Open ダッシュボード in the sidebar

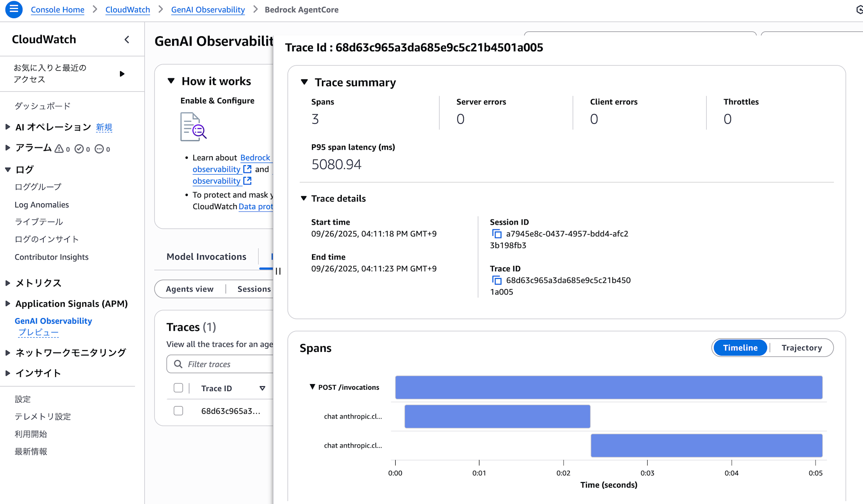42,106
